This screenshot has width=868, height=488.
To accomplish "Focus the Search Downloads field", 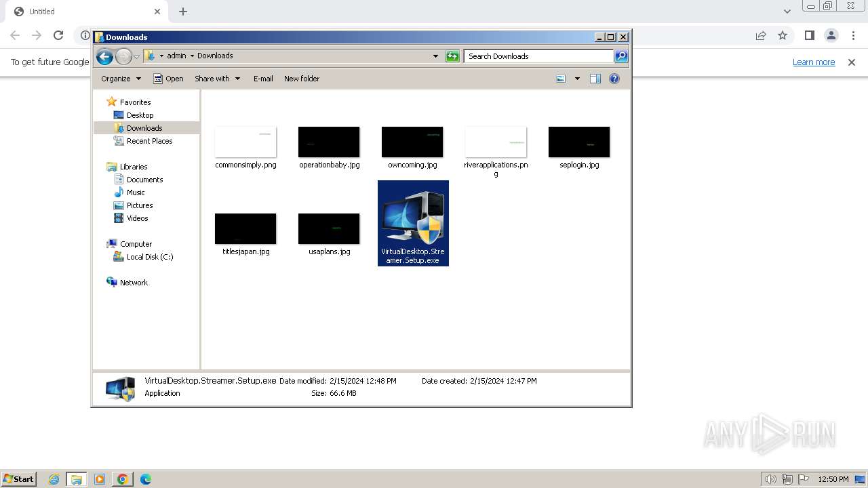I will (x=539, y=56).
